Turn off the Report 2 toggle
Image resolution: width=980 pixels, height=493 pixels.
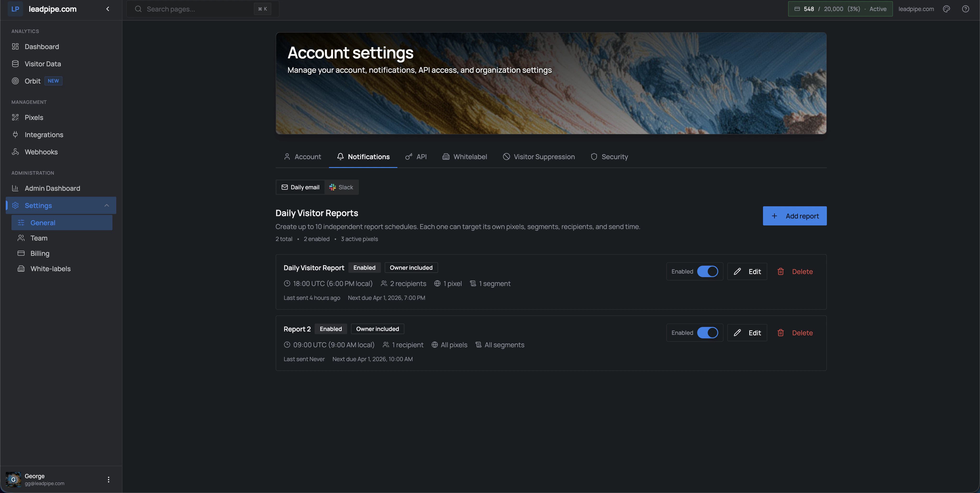click(708, 333)
